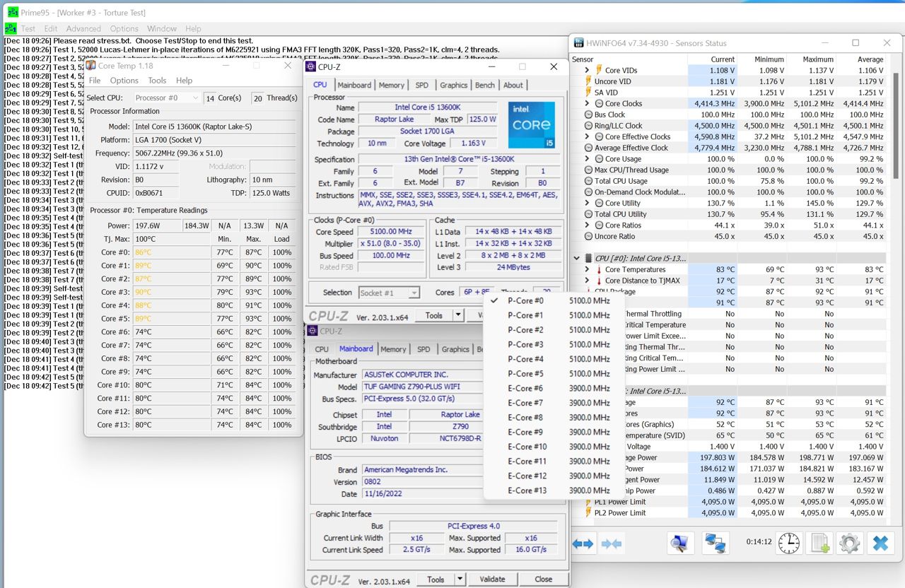Click HWiNFO64 title bar icon
Image resolution: width=905 pixels, height=588 pixels.
point(579,43)
